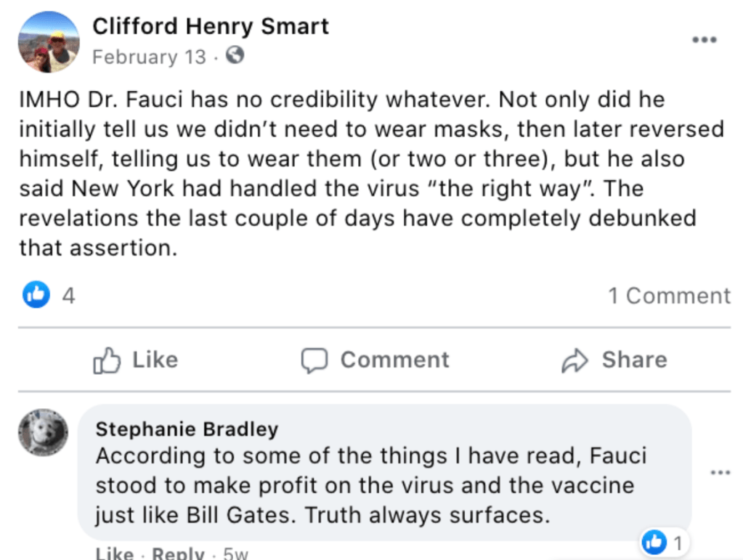The height and width of the screenshot is (560, 743).
Task: Click the thumbs-up Like button icon
Action: [x=106, y=360]
